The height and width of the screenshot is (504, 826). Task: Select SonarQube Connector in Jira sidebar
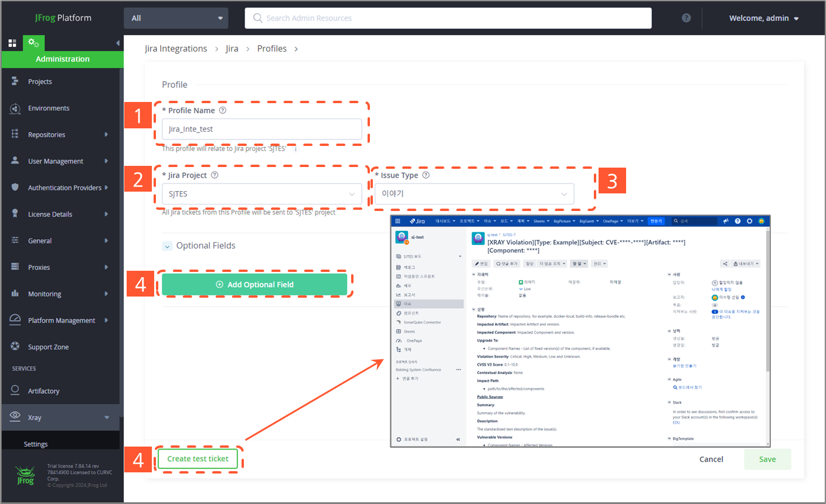[422, 322]
